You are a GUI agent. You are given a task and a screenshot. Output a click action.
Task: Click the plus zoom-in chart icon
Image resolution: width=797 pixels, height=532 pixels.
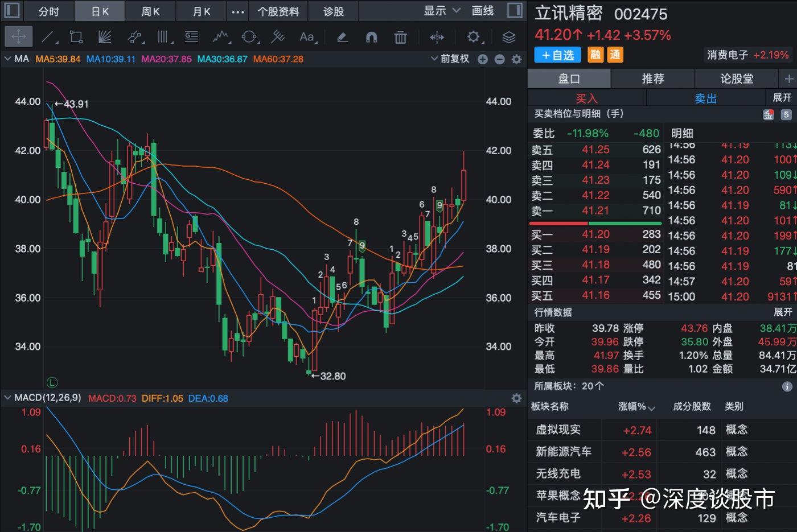483,59
